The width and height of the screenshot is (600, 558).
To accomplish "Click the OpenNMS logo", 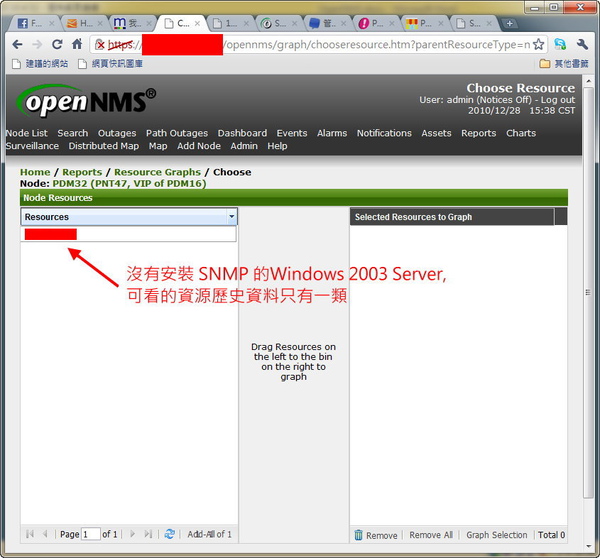I will pos(86,101).
